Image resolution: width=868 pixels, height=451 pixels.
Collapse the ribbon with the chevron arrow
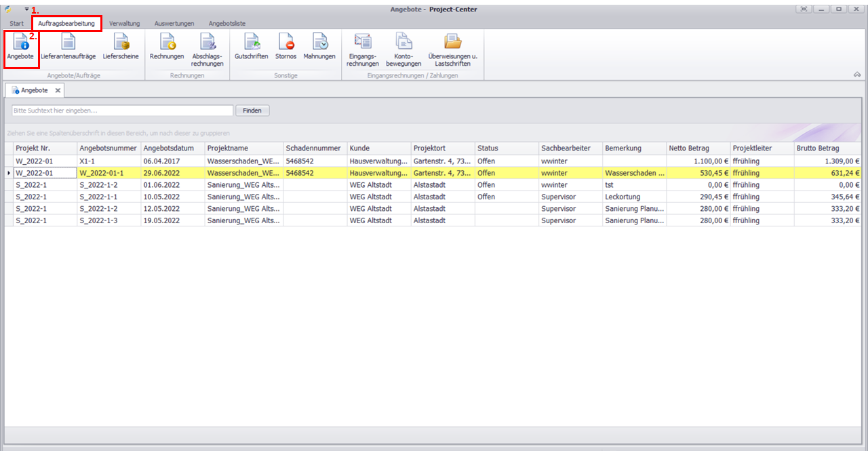pos(857,75)
